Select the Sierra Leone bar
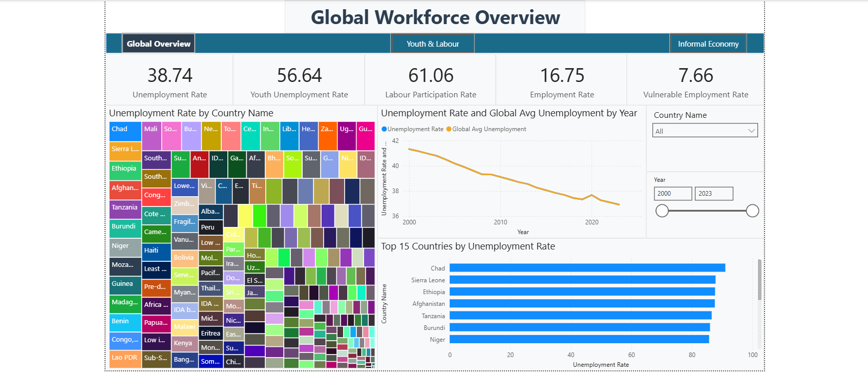 click(x=582, y=280)
